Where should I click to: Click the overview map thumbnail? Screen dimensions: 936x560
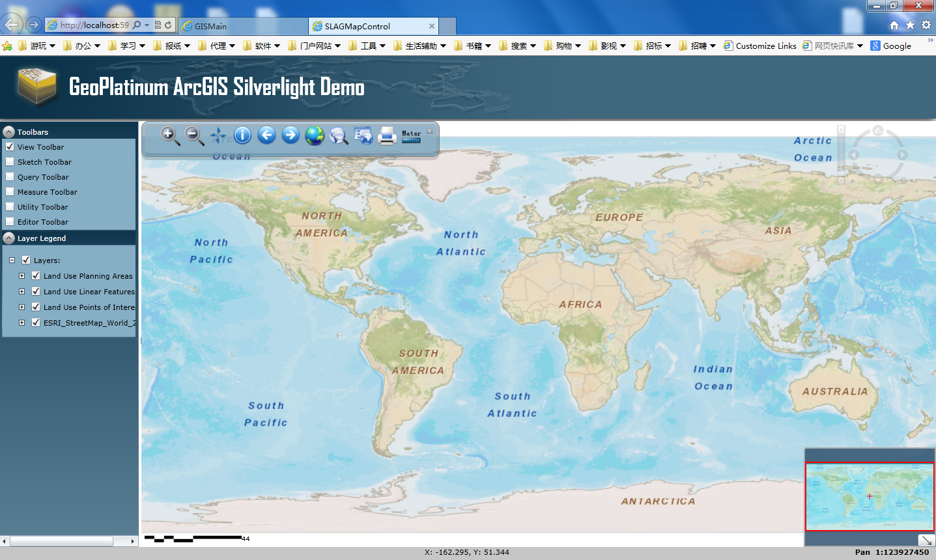coord(870,496)
